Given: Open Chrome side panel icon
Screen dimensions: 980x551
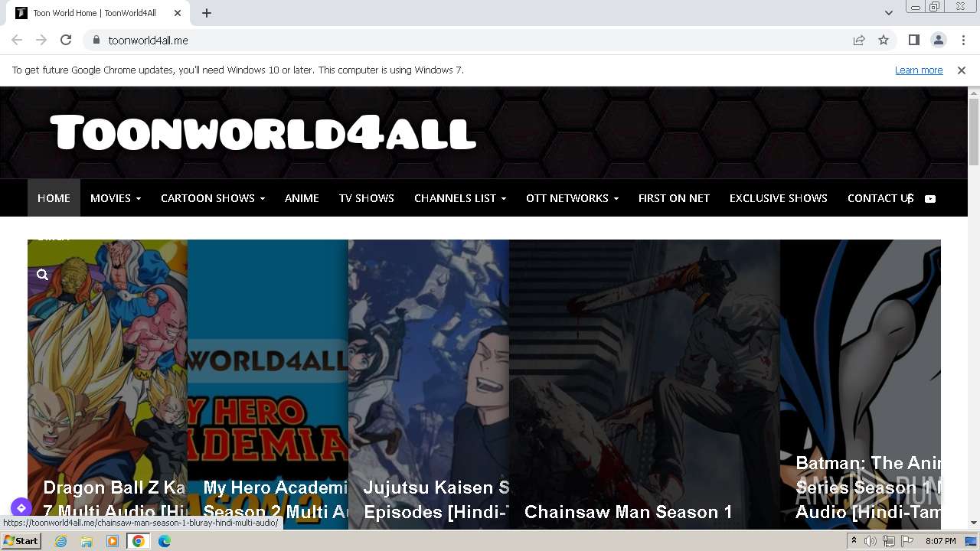Looking at the screenshot, I should tap(913, 40).
